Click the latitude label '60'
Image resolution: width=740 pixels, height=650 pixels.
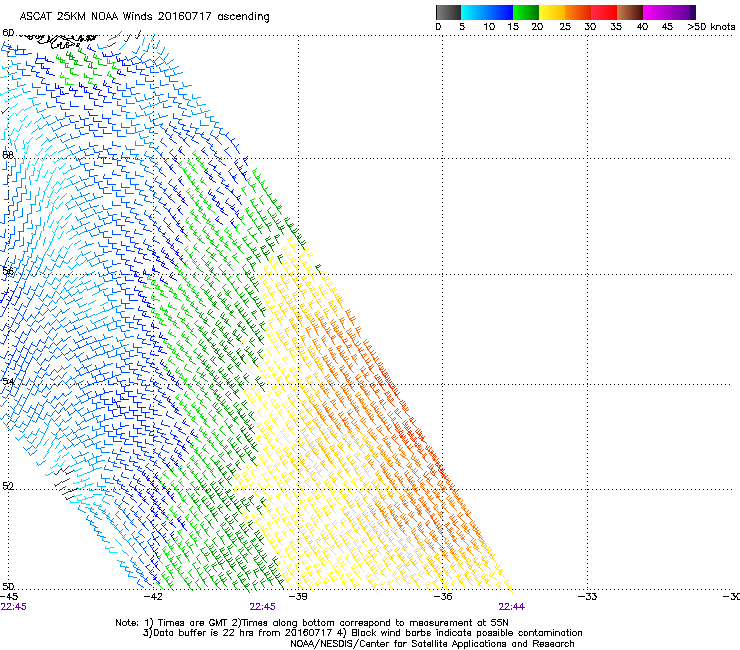(x=8, y=33)
